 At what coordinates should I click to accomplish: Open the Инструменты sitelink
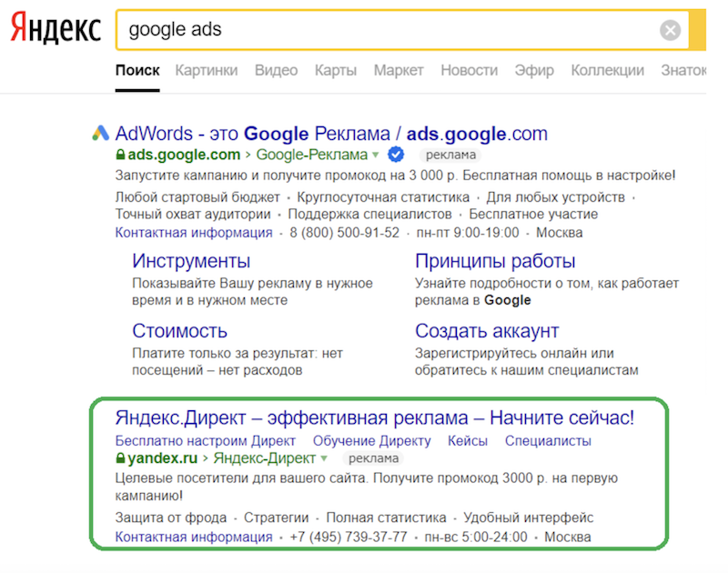(191, 261)
